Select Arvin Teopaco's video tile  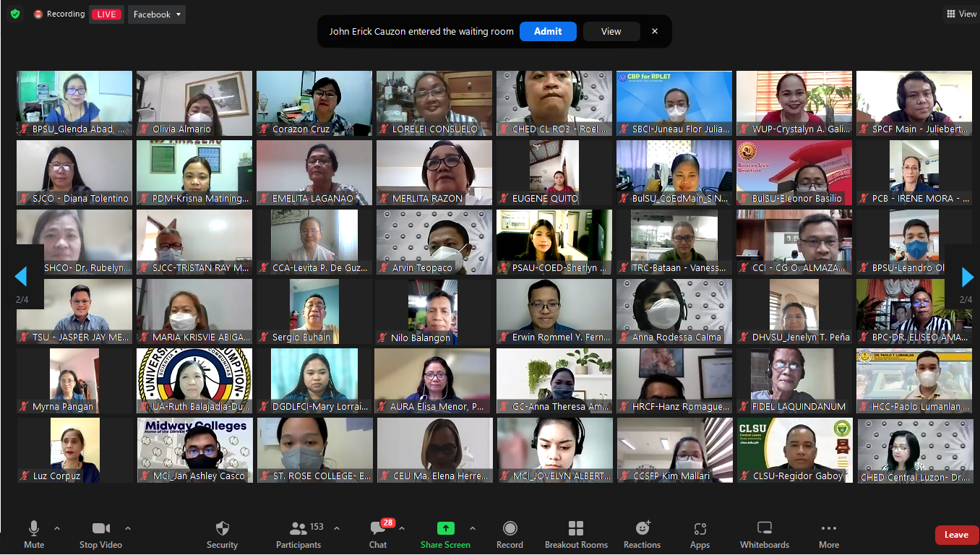click(x=434, y=242)
